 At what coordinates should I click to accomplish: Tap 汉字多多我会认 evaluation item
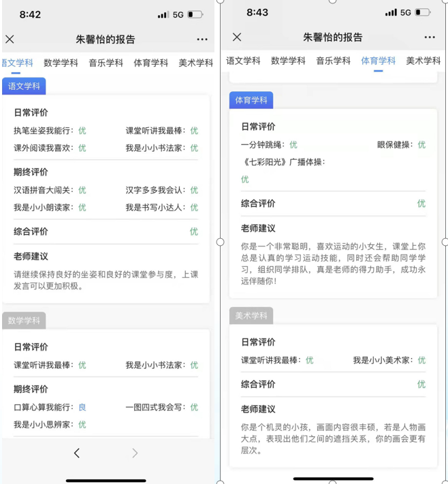[x=161, y=190]
